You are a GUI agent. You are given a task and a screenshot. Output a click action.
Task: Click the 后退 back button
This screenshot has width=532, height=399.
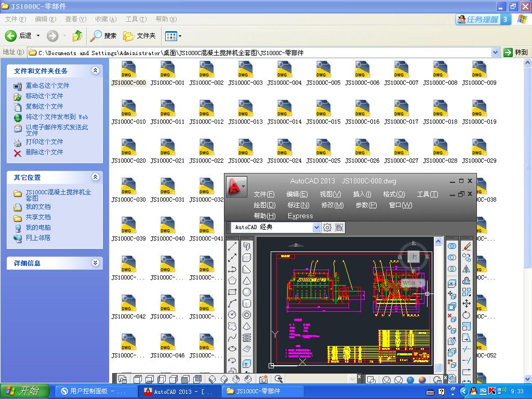[x=18, y=36]
